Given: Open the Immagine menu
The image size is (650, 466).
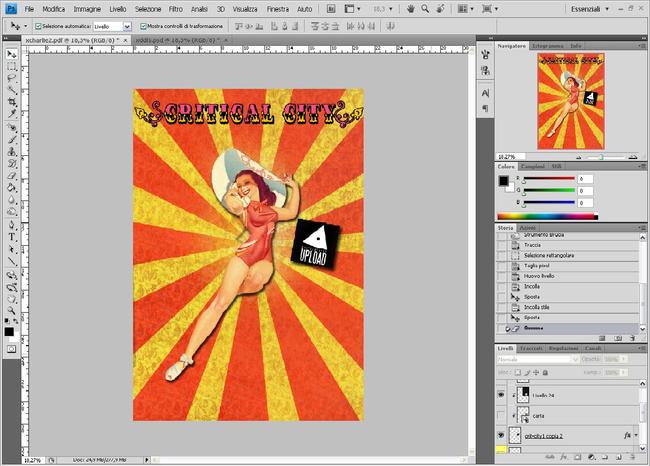Looking at the screenshot, I should tap(87, 9).
